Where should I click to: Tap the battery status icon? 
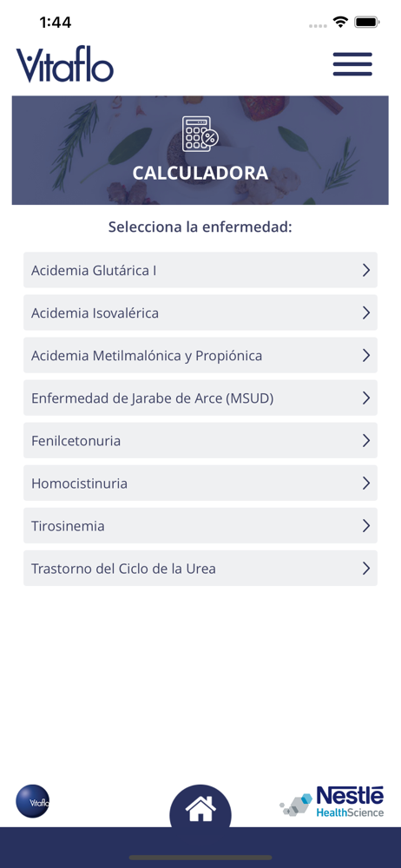366,23
